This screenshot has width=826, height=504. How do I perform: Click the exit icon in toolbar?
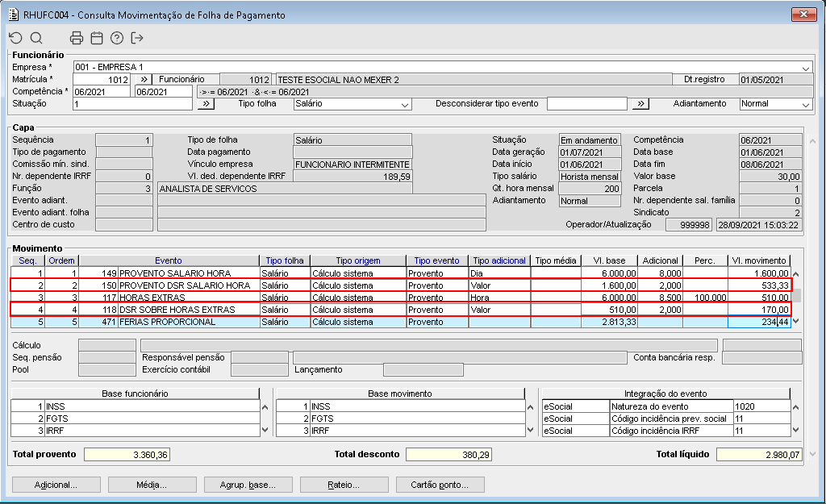[137, 38]
